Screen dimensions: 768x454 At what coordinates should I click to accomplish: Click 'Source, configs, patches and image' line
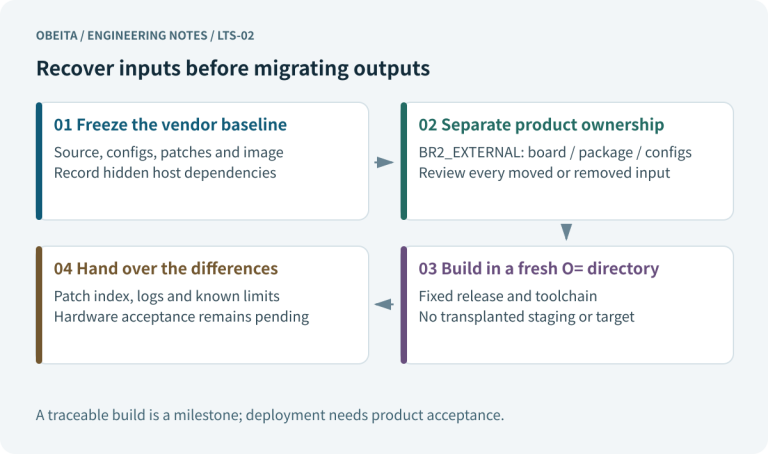pyautogui.click(x=168, y=153)
